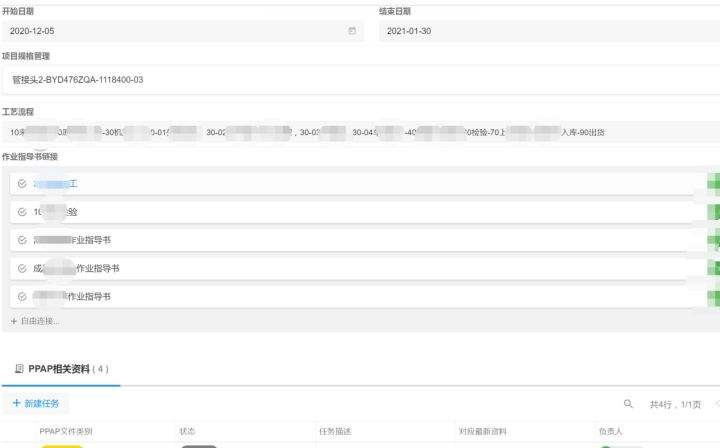
Task: Click the end date field 2021-01-30
Action: pos(549,31)
